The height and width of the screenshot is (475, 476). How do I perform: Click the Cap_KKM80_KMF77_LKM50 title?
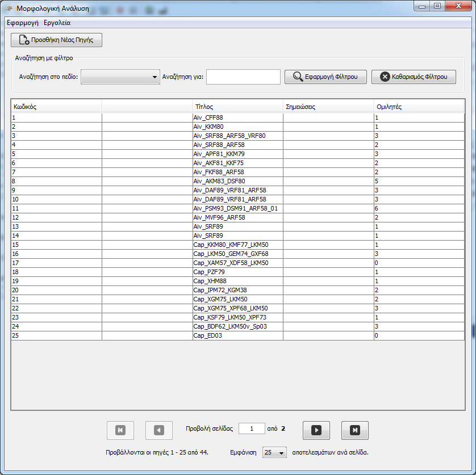pos(237,245)
